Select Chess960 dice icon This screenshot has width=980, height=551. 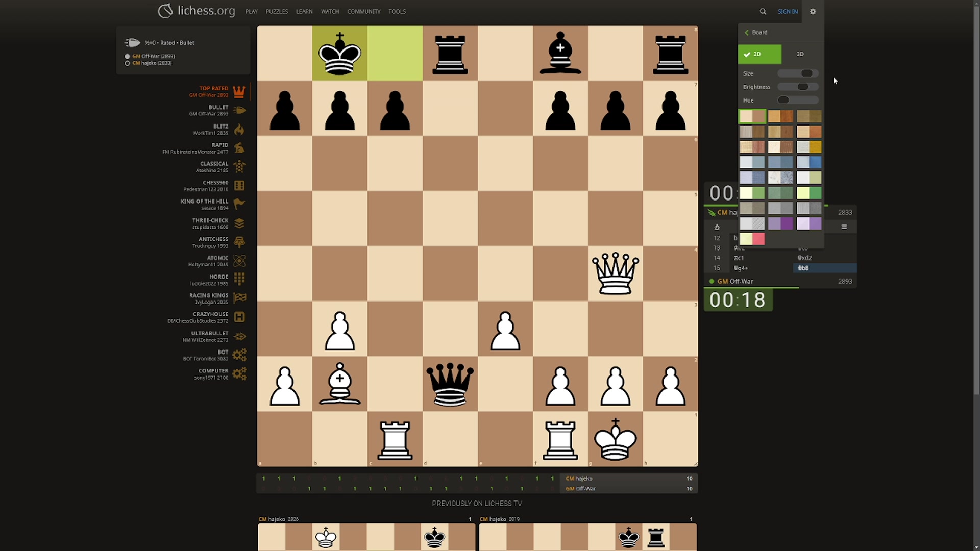[239, 186]
